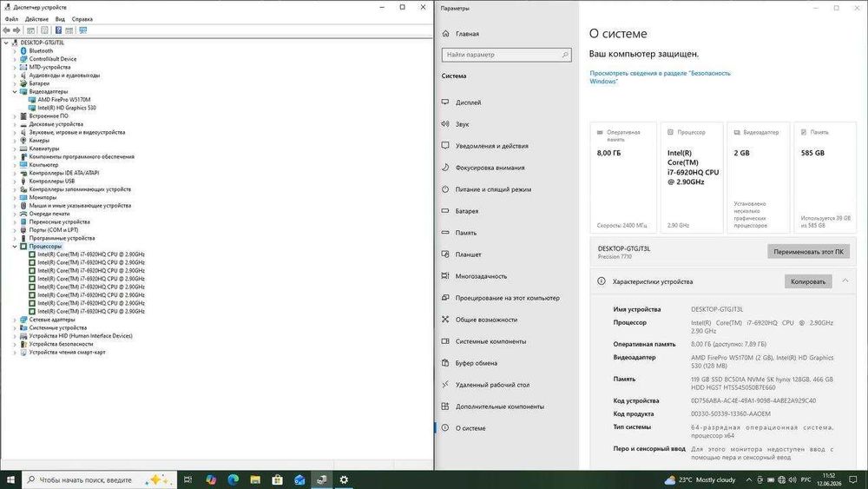The width and height of the screenshot is (868, 489).
Task: Open the Действие menu
Action: coord(36,19)
